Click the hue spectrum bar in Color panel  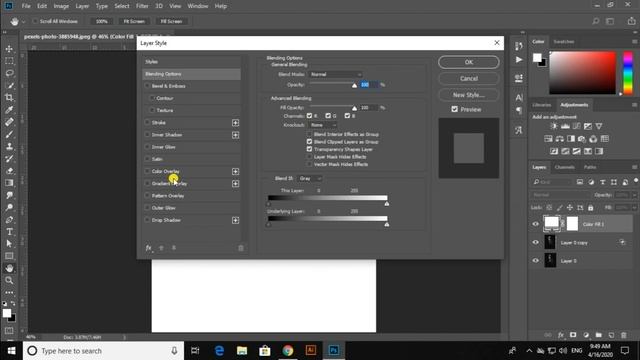click(x=628, y=73)
